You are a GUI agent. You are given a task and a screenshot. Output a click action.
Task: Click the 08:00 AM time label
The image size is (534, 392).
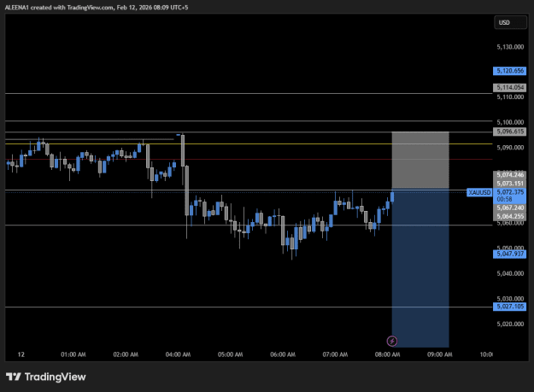pos(387,354)
